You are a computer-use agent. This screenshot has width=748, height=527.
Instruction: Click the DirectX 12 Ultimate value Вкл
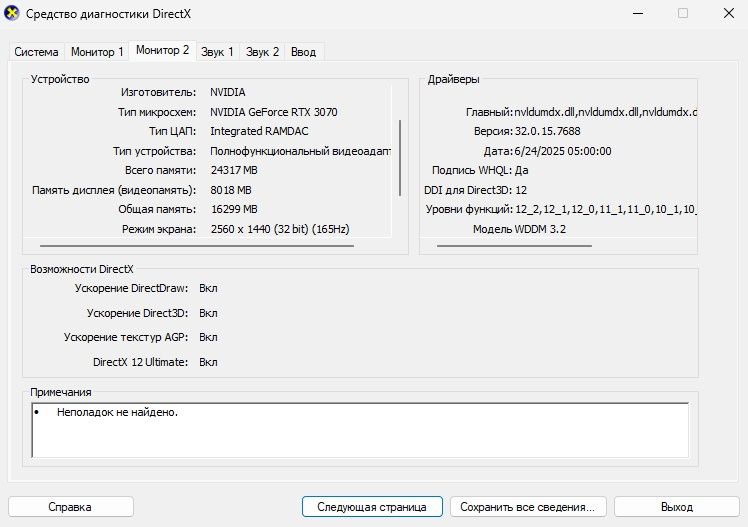208,362
